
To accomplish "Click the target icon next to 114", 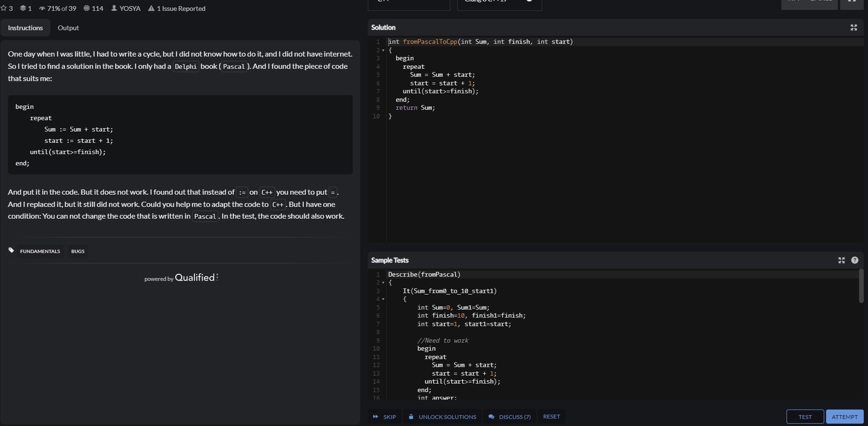I will click(86, 8).
